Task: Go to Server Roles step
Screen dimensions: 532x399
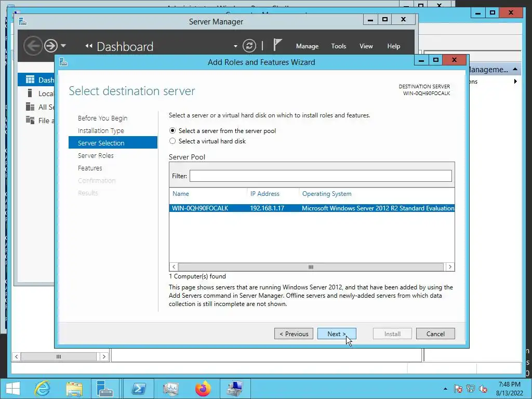Action: click(x=96, y=155)
